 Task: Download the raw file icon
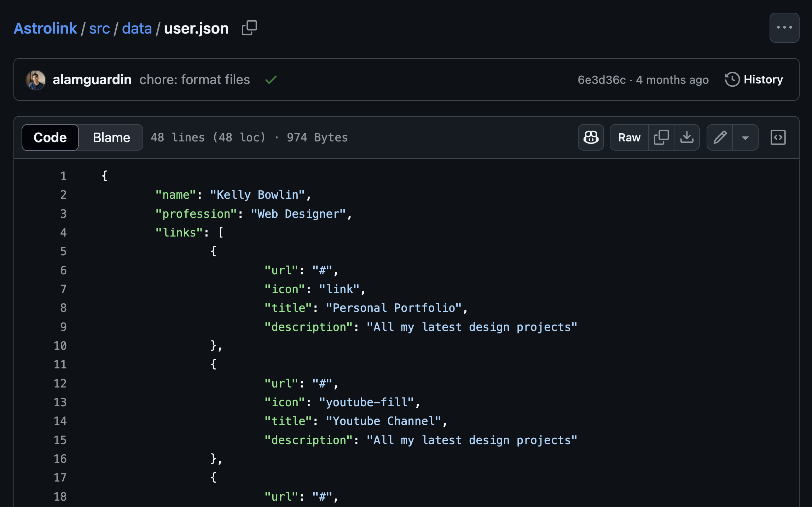[686, 137]
